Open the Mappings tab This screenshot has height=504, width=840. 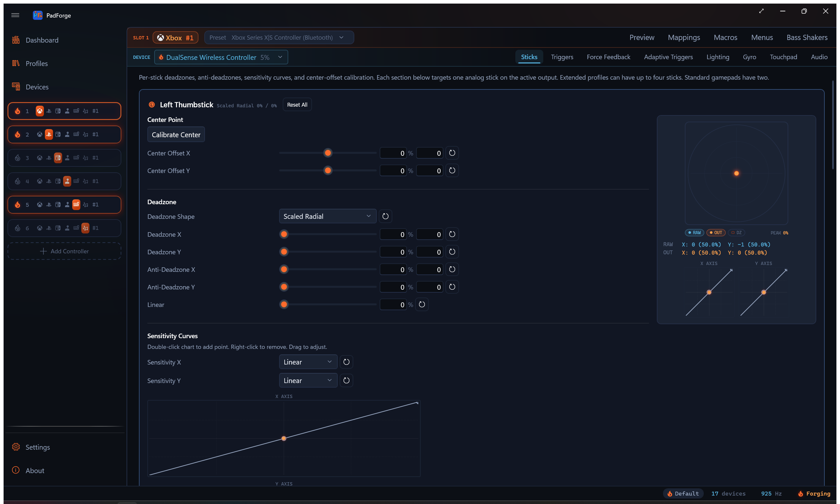pyautogui.click(x=684, y=38)
